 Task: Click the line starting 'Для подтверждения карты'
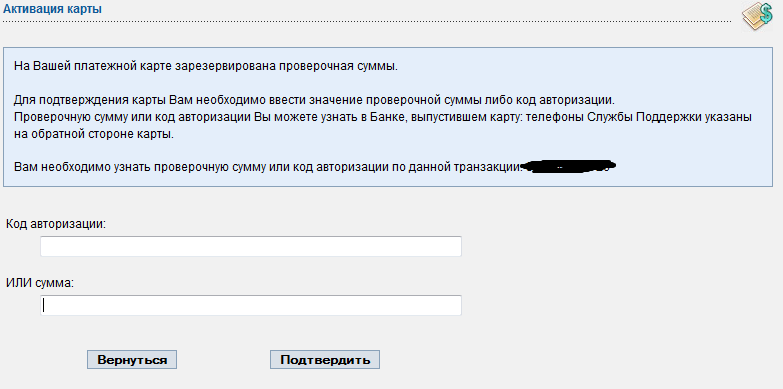(x=314, y=99)
